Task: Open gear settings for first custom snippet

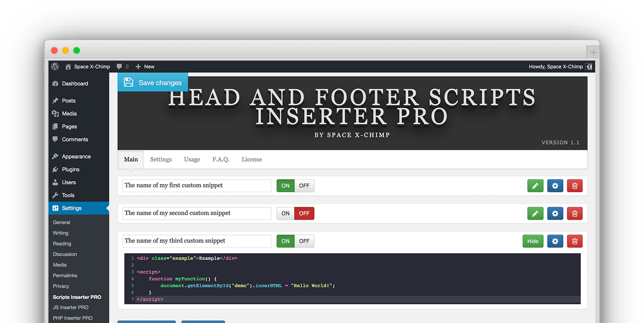Action: coord(555,186)
